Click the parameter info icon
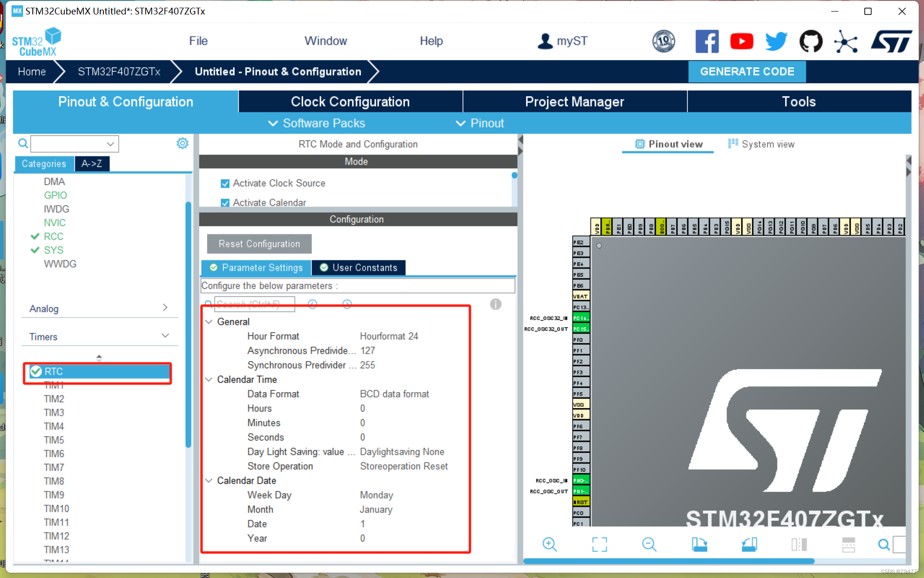This screenshot has width=924, height=578. (495, 304)
